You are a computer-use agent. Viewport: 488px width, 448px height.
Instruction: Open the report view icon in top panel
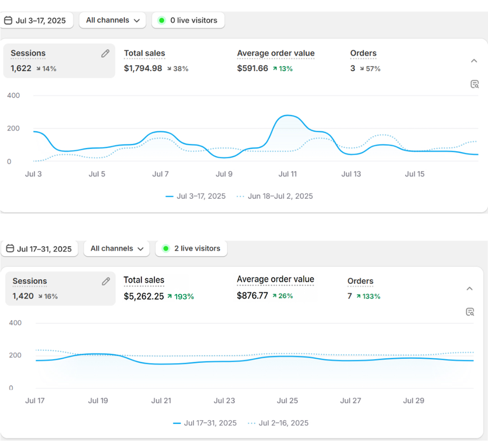tap(475, 84)
